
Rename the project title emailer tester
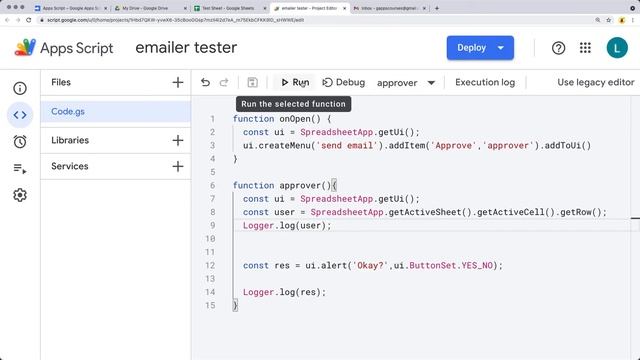point(186,47)
